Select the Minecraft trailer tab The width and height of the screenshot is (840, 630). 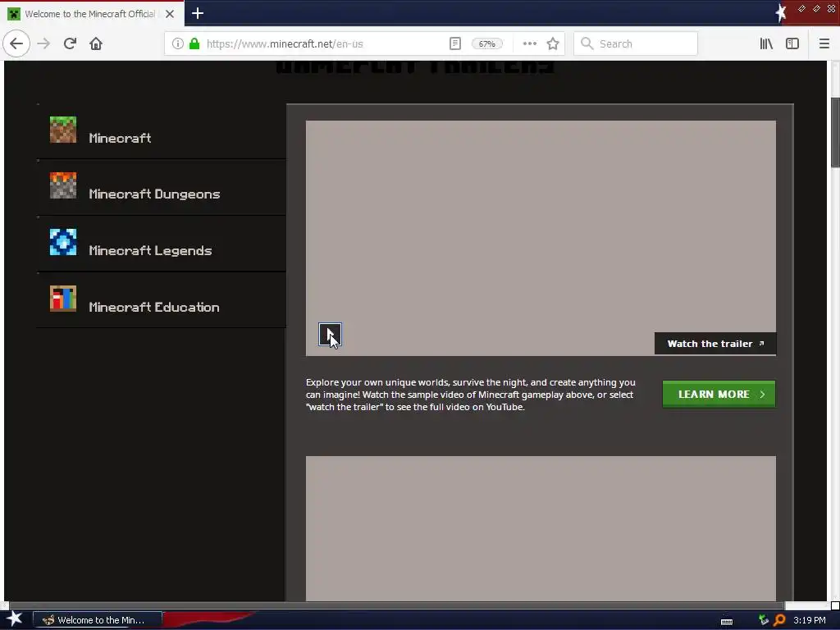(162, 131)
